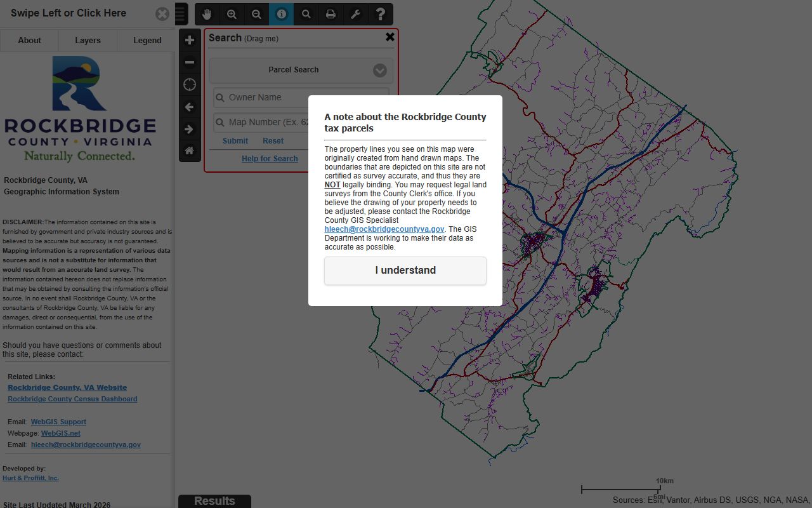The height and width of the screenshot is (508, 812).
Task: Activate the Zoom Out magnifier tool
Action: 256,14
